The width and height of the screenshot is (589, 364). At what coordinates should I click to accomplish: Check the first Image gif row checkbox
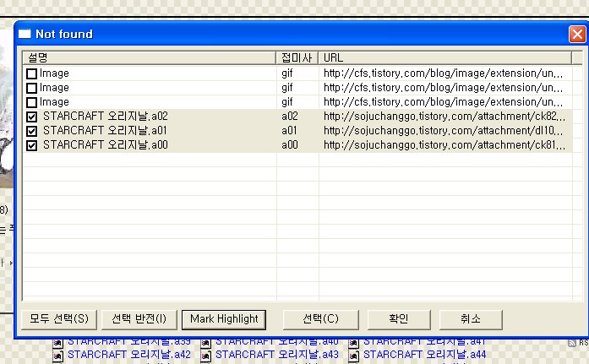[31, 73]
